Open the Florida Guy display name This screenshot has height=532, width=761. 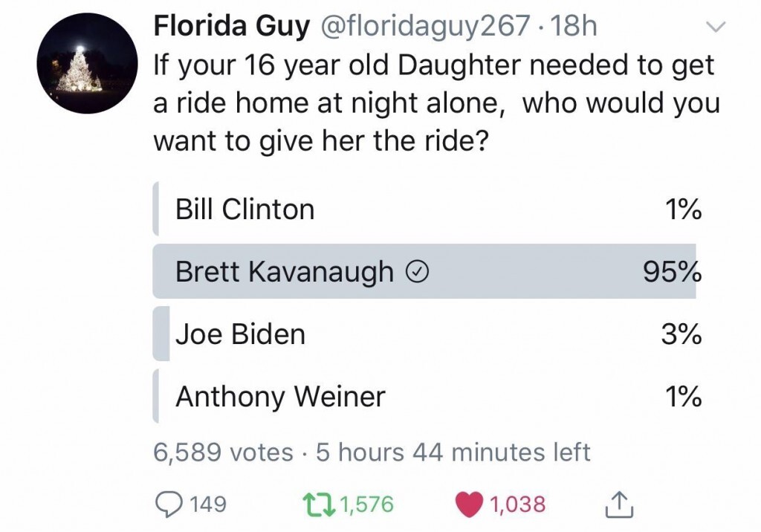click(231, 27)
